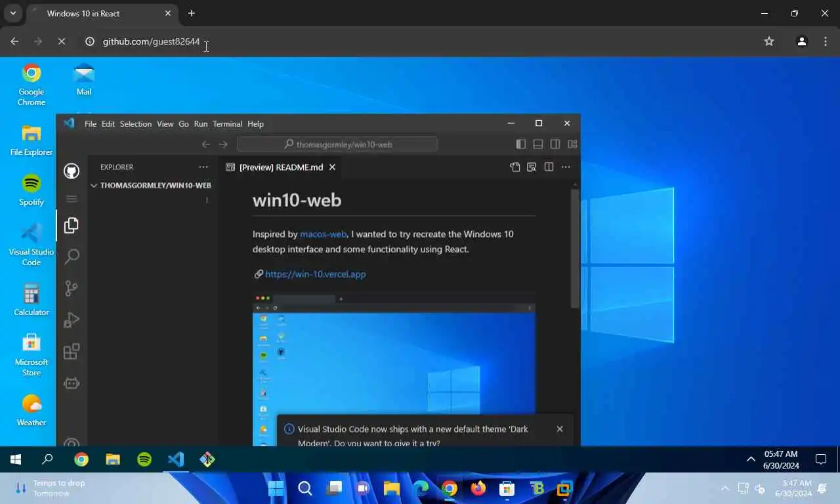Click Chrome icon in the inner Windows 10 taskbar
The height and width of the screenshot is (504, 840).
tap(81, 459)
